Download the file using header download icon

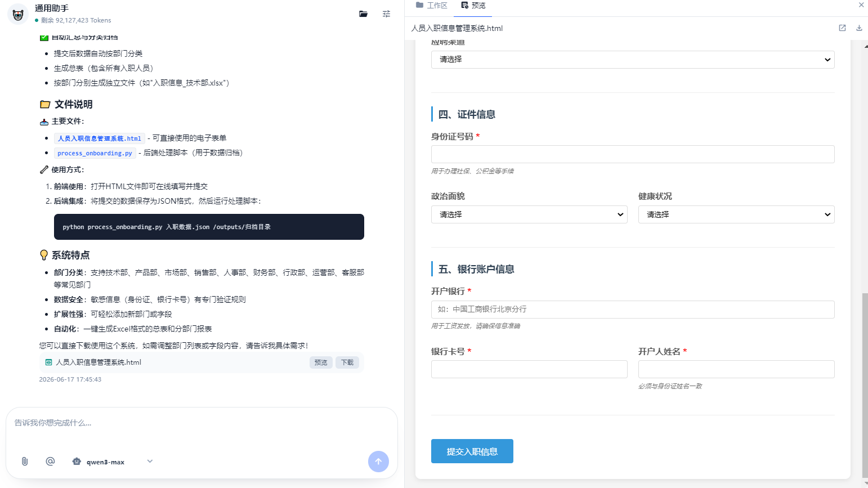pyautogui.click(x=859, y=28)
